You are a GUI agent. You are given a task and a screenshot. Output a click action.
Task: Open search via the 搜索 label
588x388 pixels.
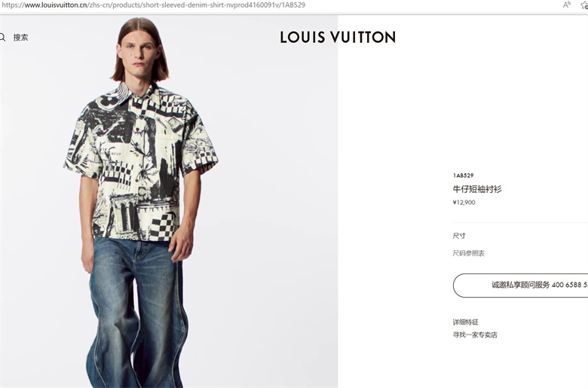(20, 37)
